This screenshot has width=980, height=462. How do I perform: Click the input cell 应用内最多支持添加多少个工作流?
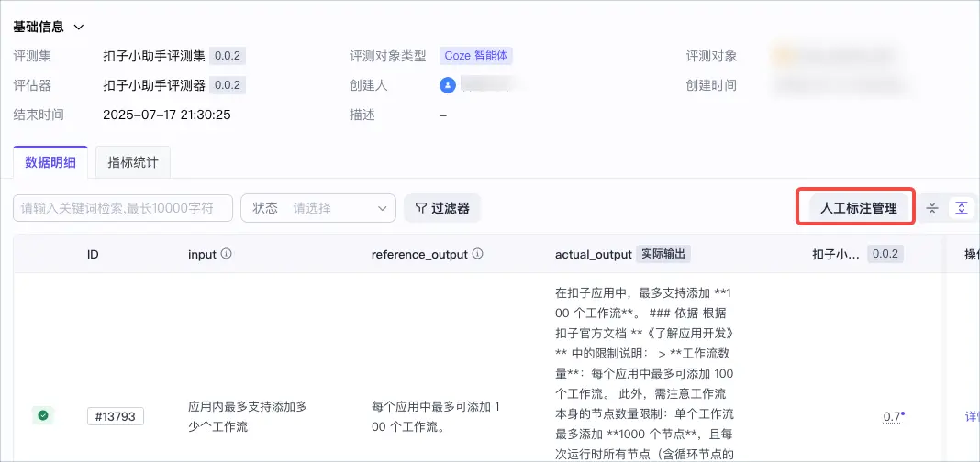248,416
